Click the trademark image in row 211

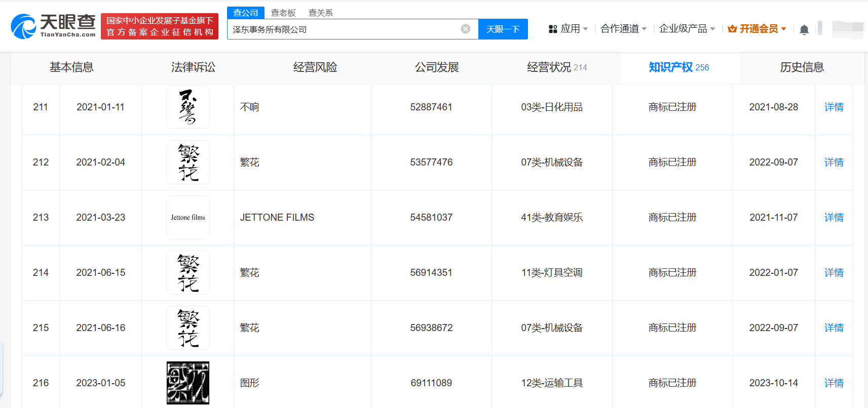point(187,107)
